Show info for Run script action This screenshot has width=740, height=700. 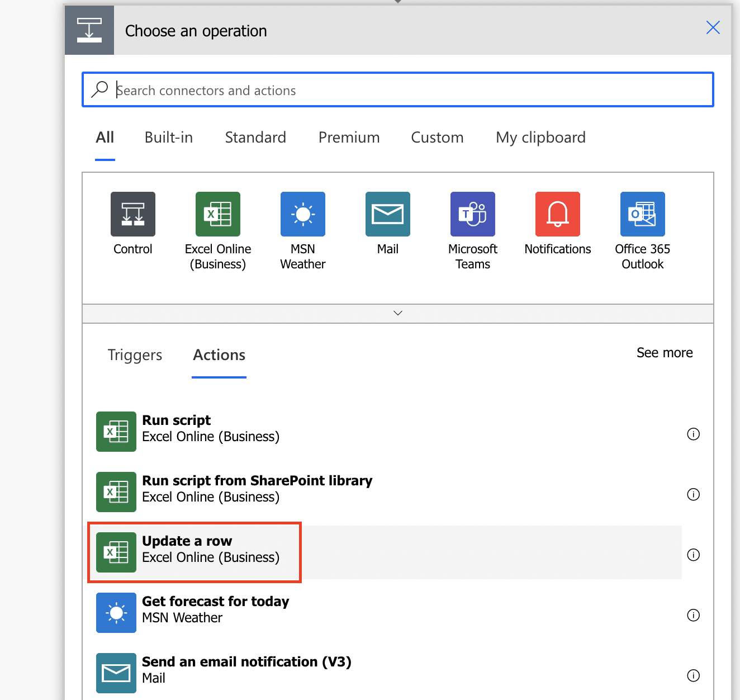point(693,434)
